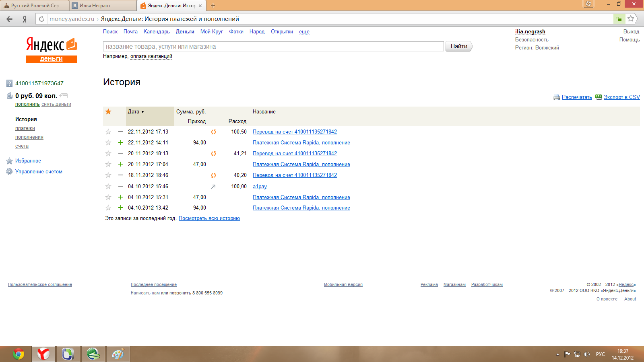Viewport: 644px width, 362px height.
Task: Open платежи under История in the sidebar
Action: pyautogui.click(x=25, y=128)
